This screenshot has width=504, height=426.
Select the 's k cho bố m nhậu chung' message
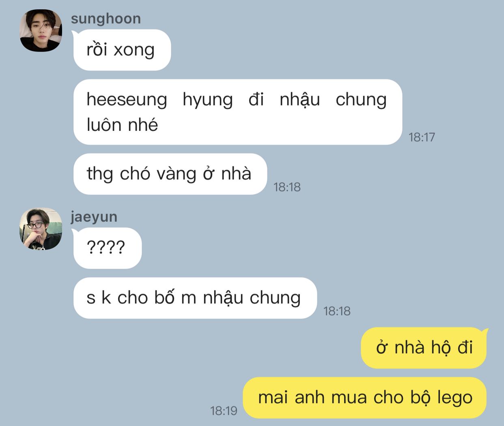pos(195,298)
